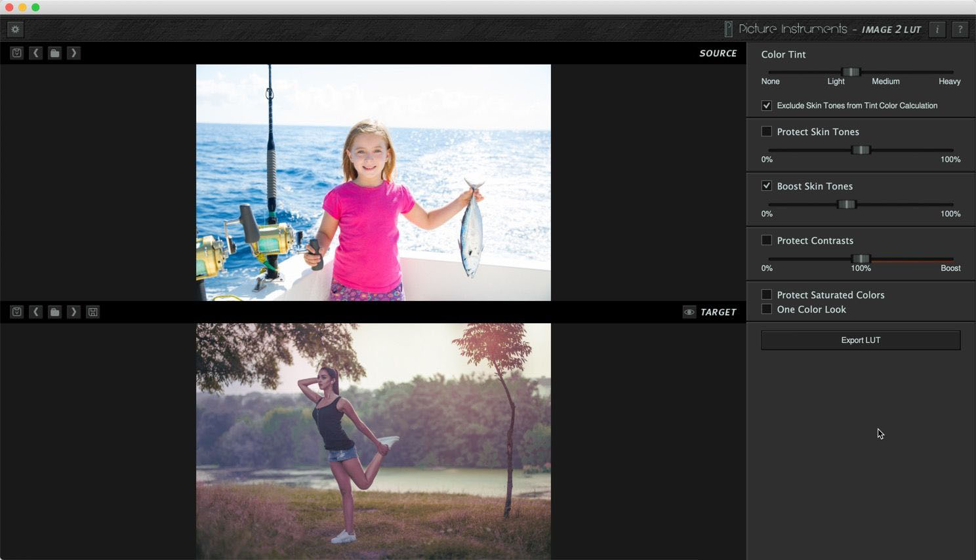Click the 'Light' tint label
The image size is (976, 560).
point(836,81)
